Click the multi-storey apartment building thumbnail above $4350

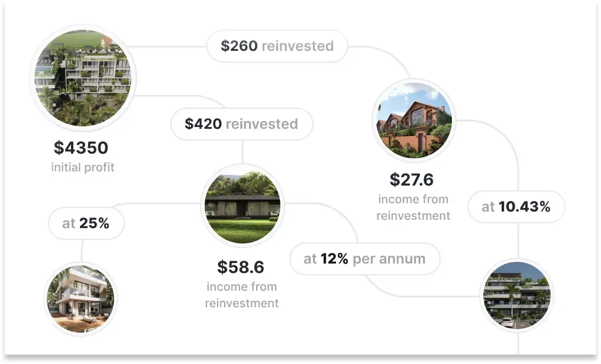point(83,77)
